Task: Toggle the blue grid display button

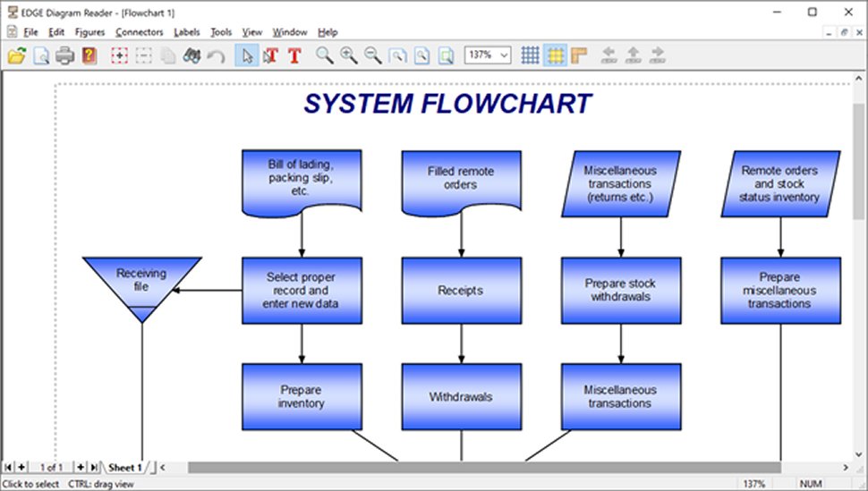Action: coord(531,55)
